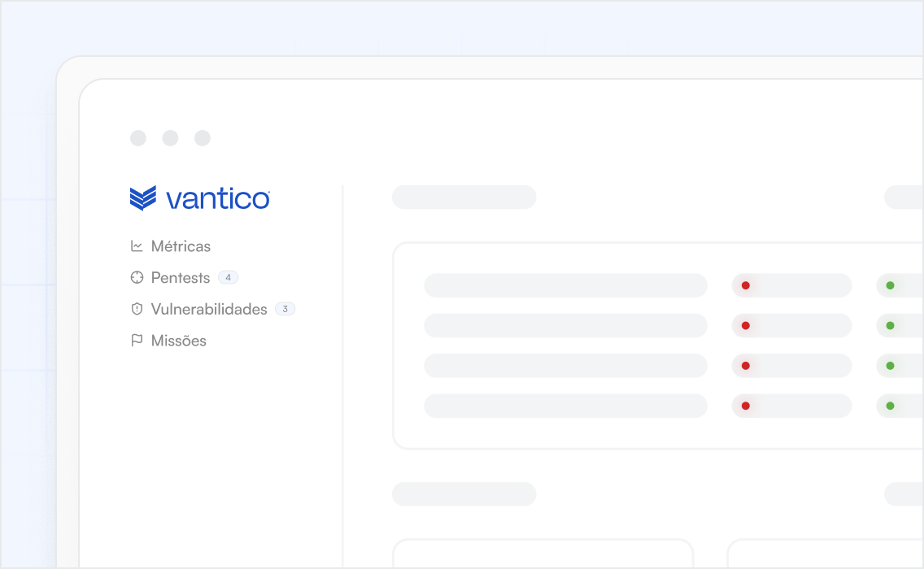924x569 pixels.
Task: Click the Missões flag icon
Action: 137,340
